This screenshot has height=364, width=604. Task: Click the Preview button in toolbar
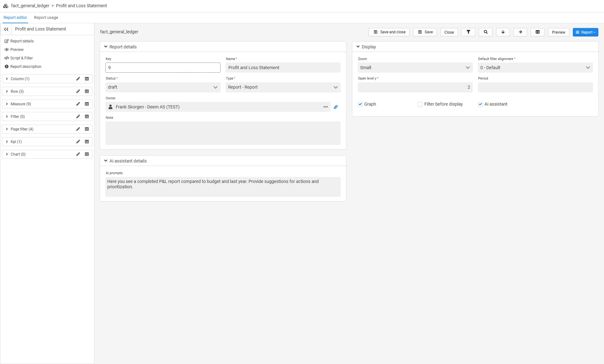(558, 32)
